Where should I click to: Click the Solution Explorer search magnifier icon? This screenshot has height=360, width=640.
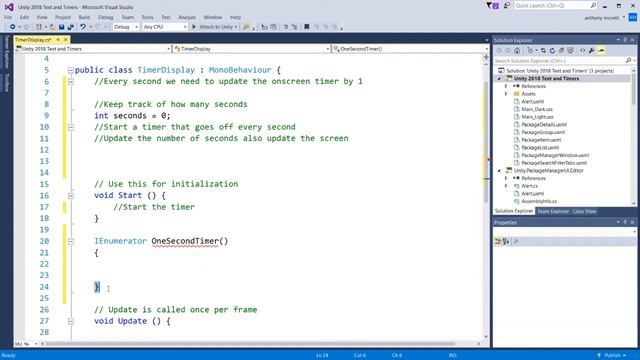629,61
